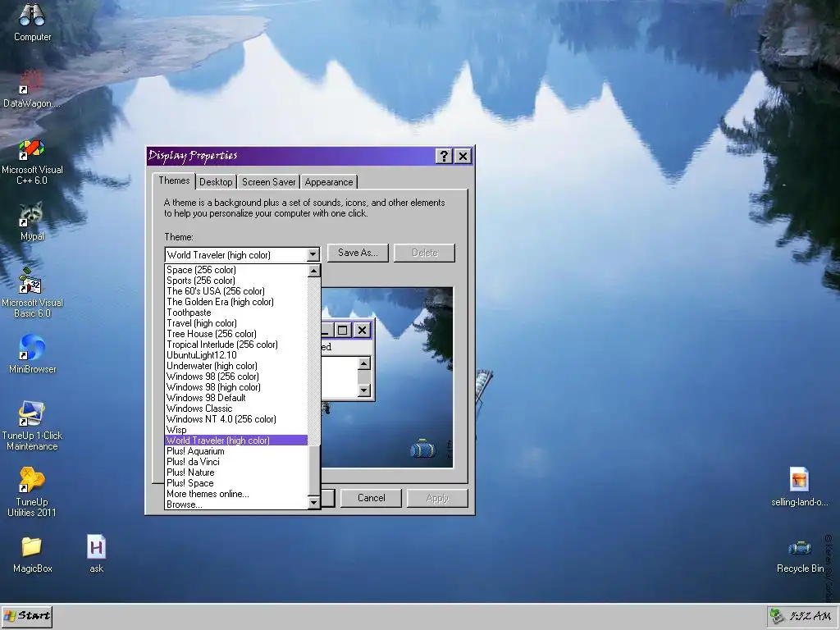This screenshot has height=630, width=840.
Task: Switch to the Appearance tab
Action: (329, 182)
